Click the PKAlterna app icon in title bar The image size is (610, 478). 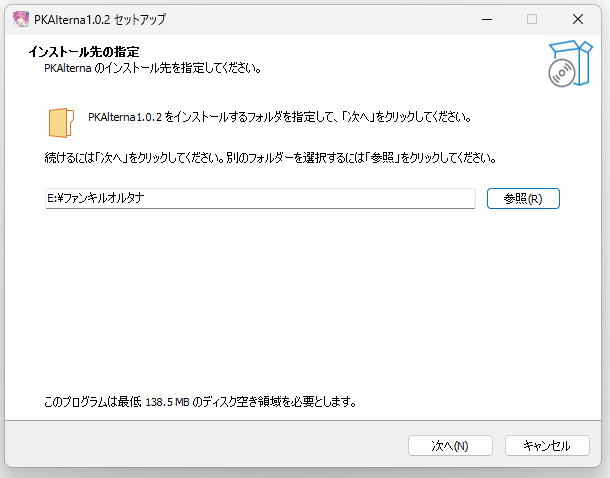tap(21, 19)
